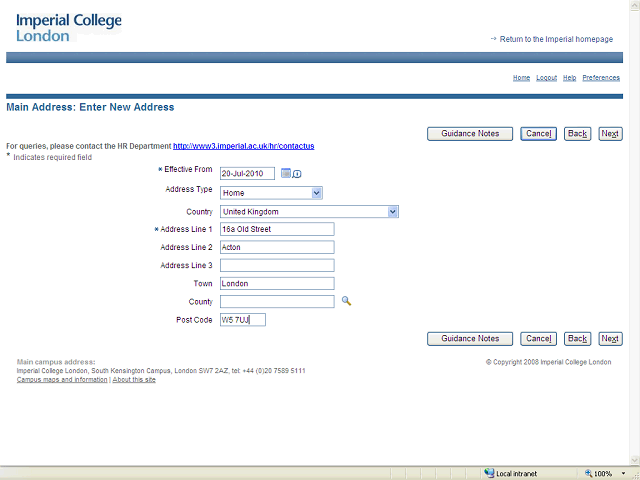The width and height of the screenshot is (640, 480).
Task: Open the Home link in top navigation
Action: click(521, 77)
